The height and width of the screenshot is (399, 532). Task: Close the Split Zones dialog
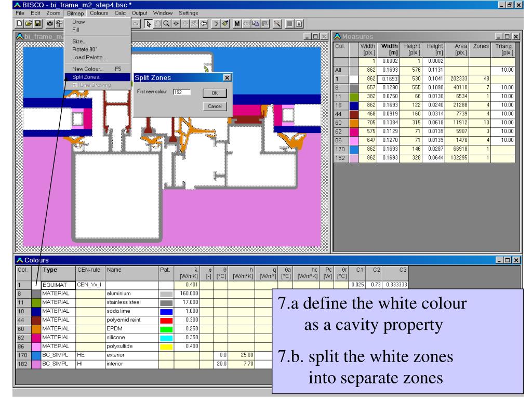point(227,78)
